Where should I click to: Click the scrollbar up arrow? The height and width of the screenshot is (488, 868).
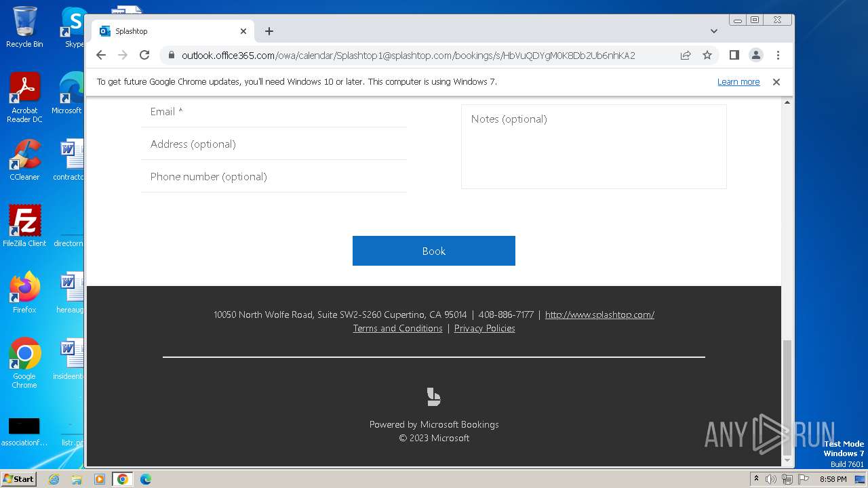pos(787,102)
